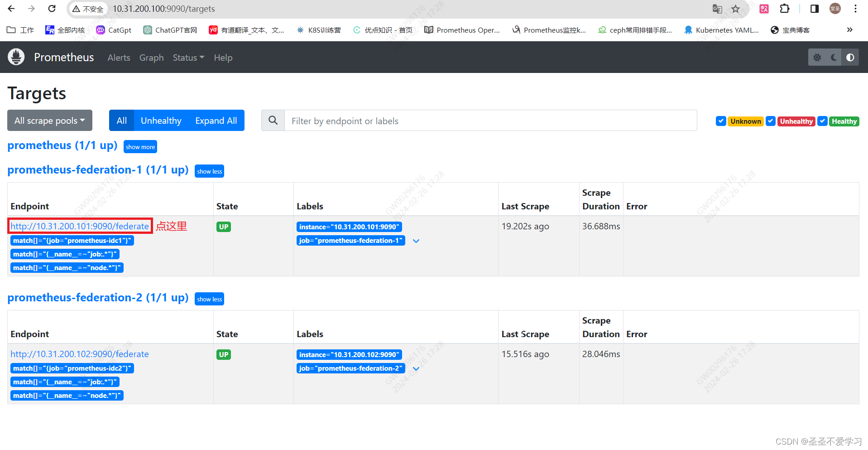Uncheck the Unknown state checkbox
The image size is (868, 450).
pyautogui.click(x=721, y=121)
